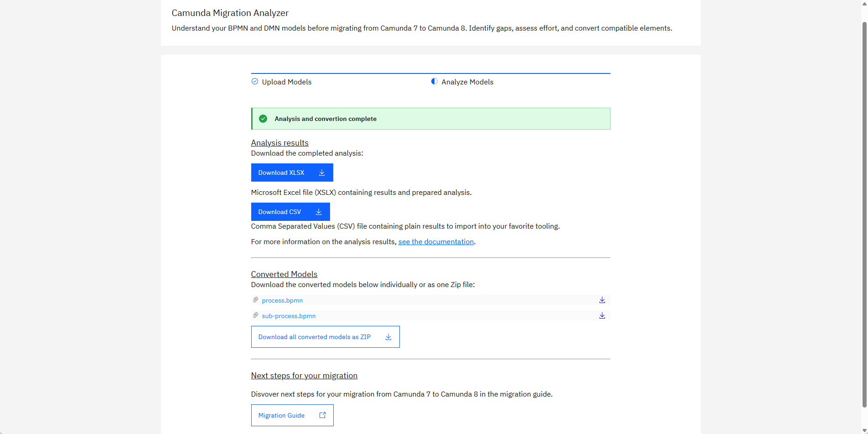
Task: Click the green success checkmark icon
Action: pyautogui.click(x=263, y=119)
